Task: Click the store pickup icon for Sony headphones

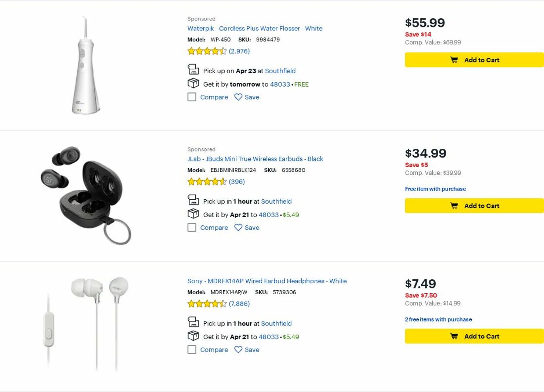Action: click(x=193, y=322)
